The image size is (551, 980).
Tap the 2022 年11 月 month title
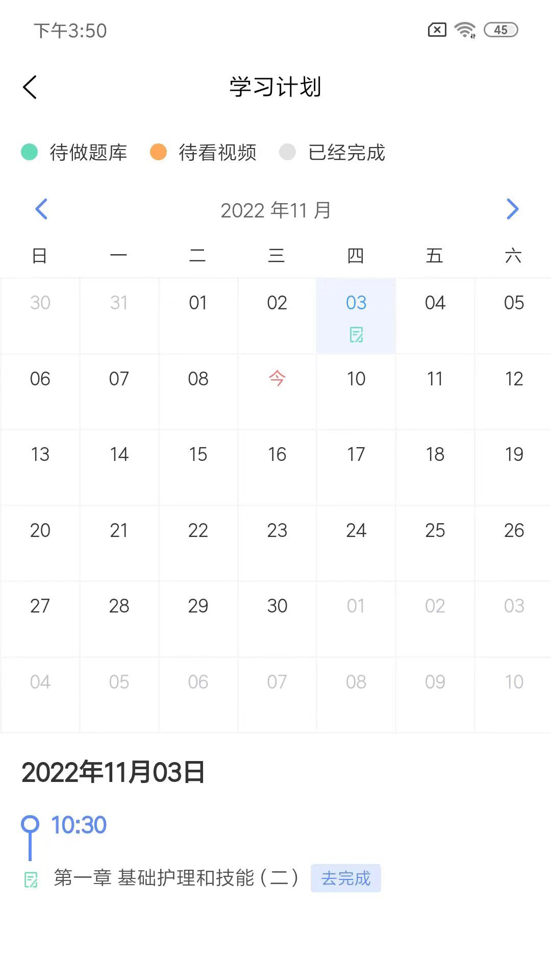275,210
